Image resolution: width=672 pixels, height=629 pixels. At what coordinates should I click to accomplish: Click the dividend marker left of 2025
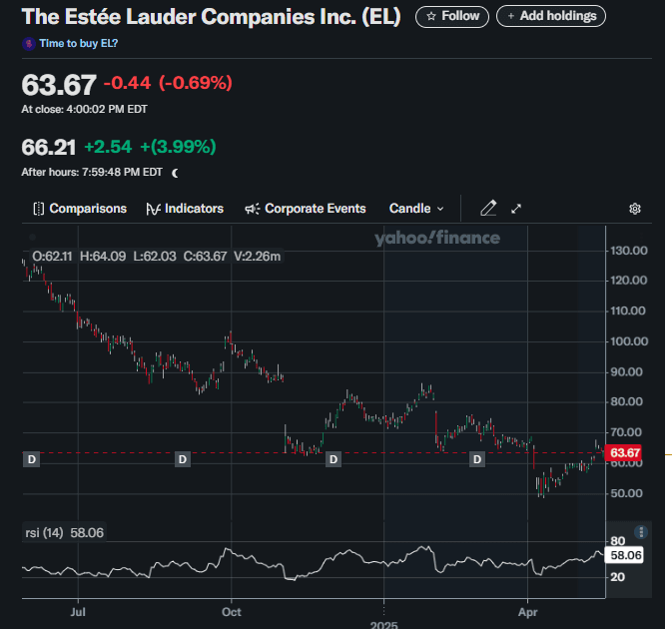[x=333, y=459]
